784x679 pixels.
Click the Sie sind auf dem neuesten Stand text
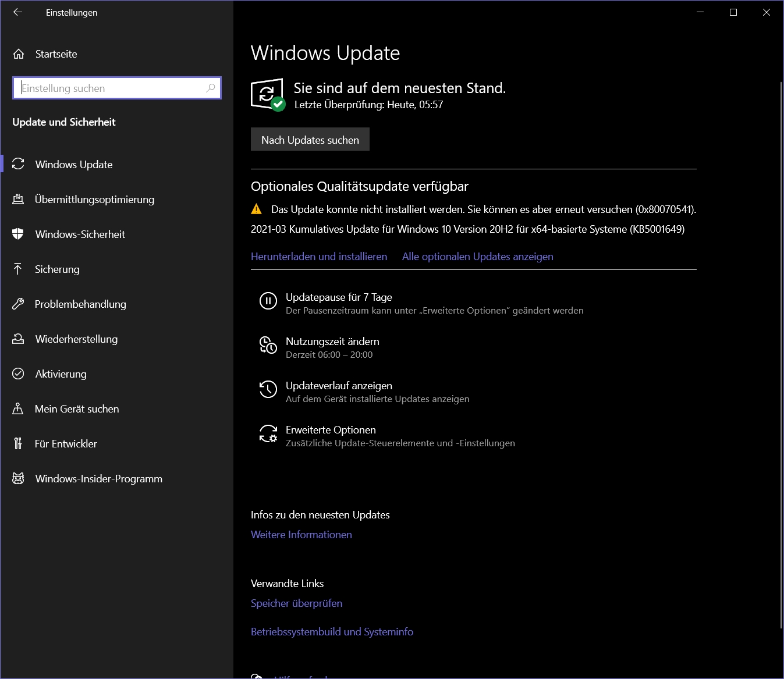coord(400,88)
